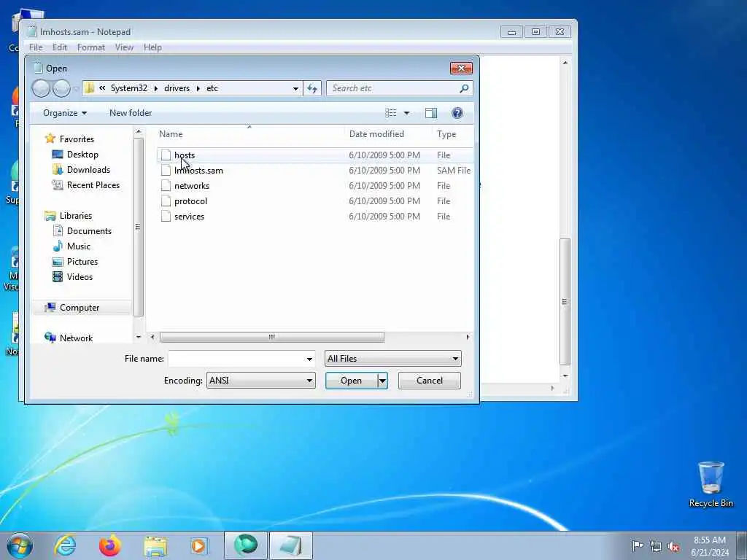Viewport: 747px width, 560px height.
Task: Click the Change your view icon
Action: click(x=391, y=113)
